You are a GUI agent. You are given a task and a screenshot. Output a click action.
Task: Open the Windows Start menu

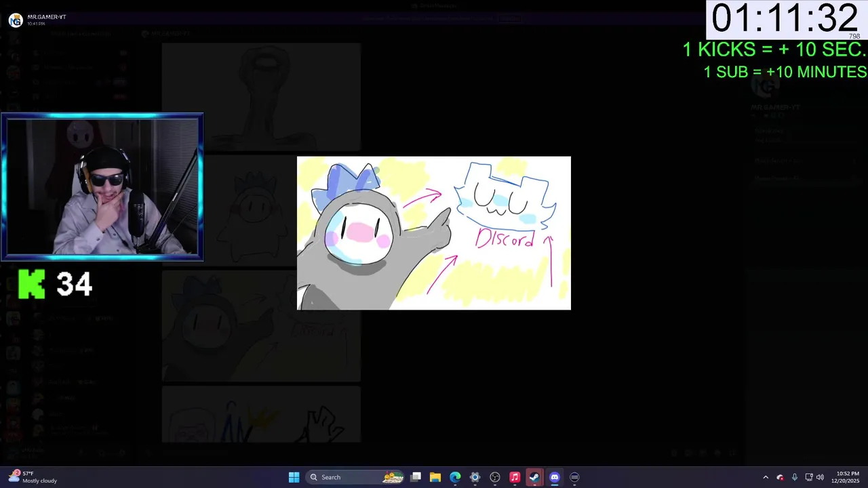coord(294,477)
